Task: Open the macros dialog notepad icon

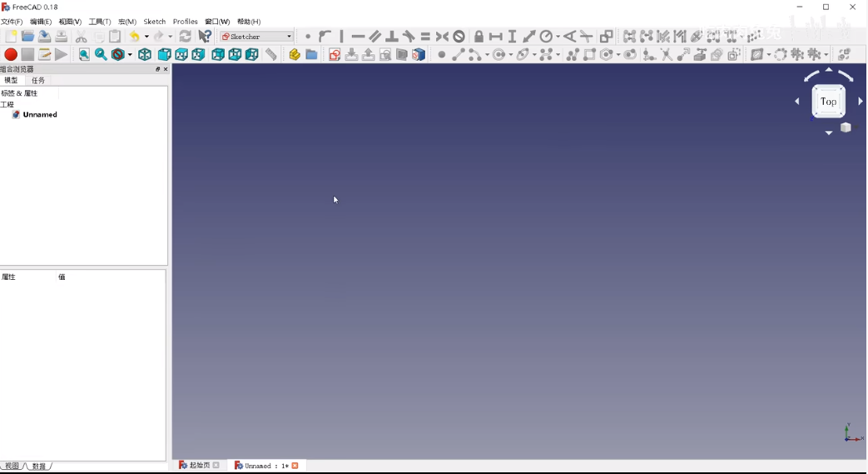Action: pyautogui.click(x=44, y=54)
